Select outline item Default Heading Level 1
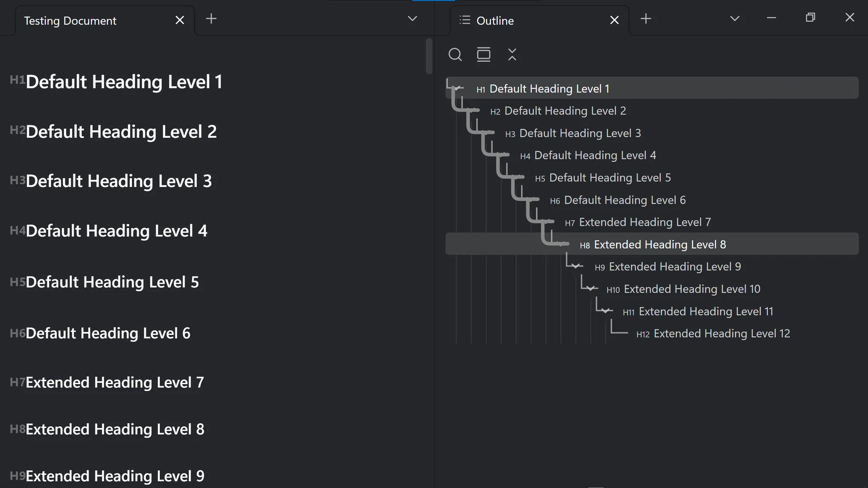868x488 pixels. tap(652, 88)
